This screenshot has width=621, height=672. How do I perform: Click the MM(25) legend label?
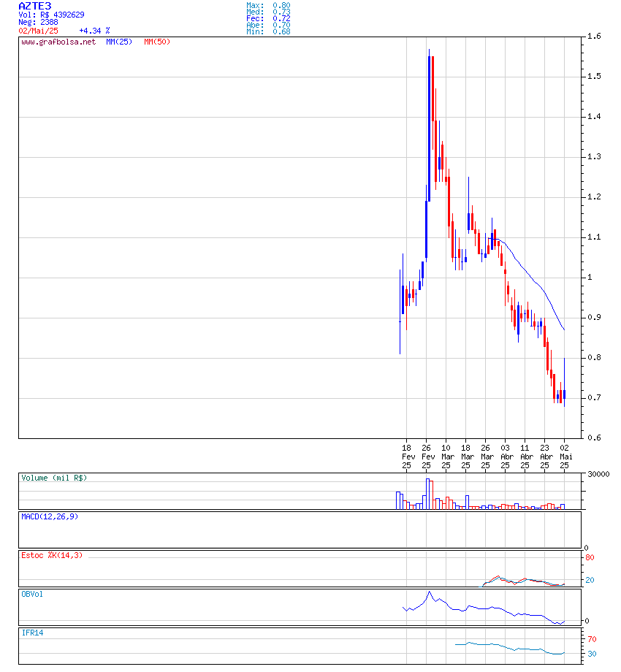point(119,42)
